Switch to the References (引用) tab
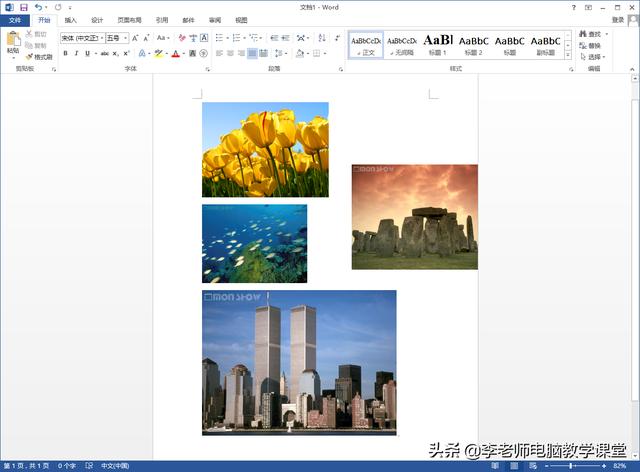 162,20
